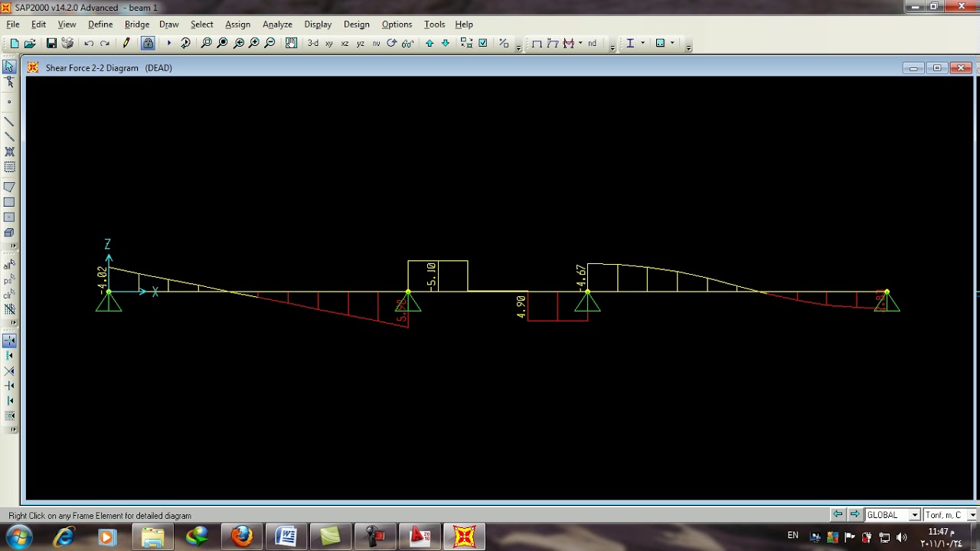Open the File menu
The image size is (980, 551).
[13, 24]
